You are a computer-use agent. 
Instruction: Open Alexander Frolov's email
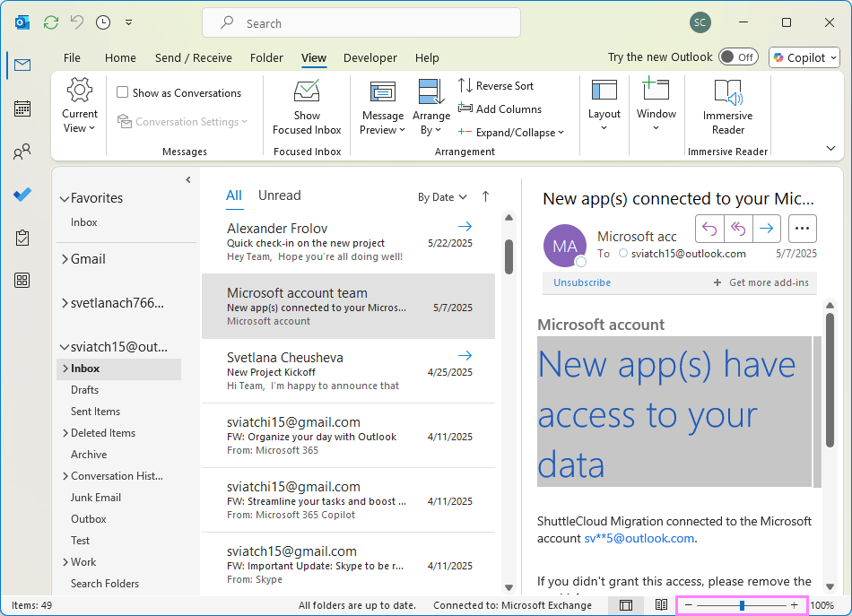pos(348,242)
